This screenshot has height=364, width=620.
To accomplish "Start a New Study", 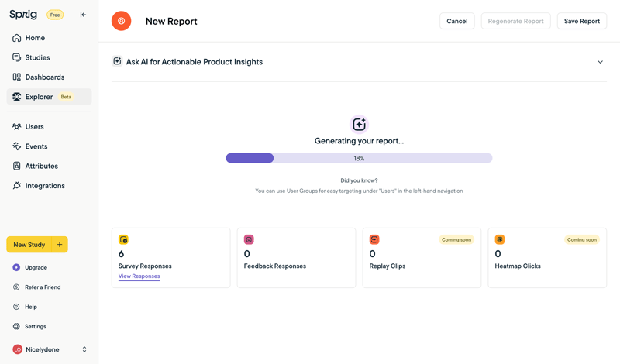I will [29, 245].
